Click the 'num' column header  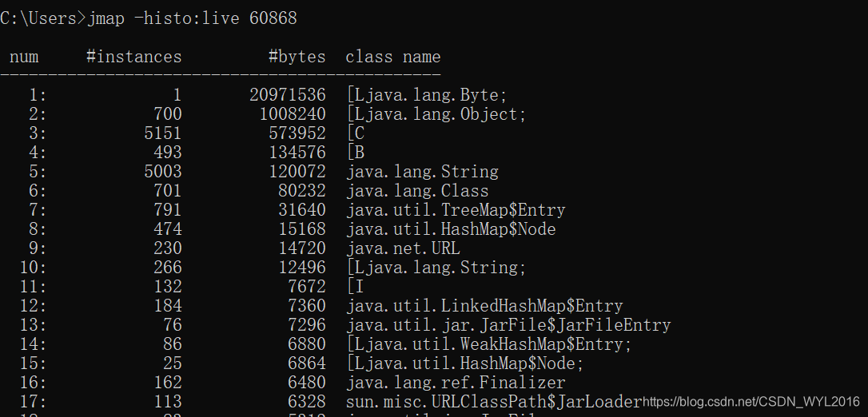tap(24, 57)
